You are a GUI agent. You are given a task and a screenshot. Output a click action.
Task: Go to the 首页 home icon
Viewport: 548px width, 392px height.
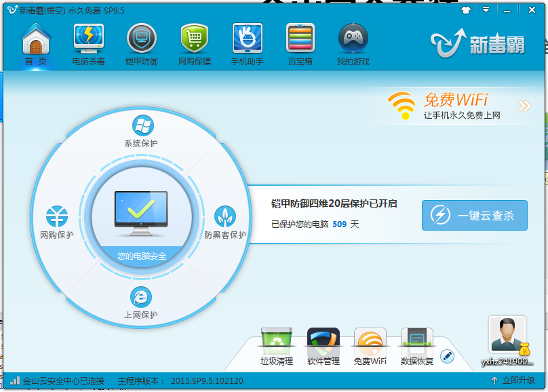pyautogui.click(x=36, y=40)
